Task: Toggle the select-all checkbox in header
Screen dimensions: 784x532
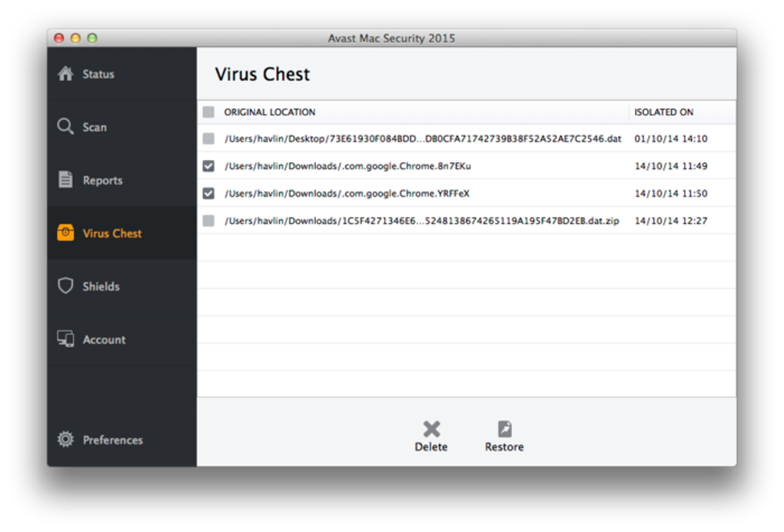Action: coord(208,112)
